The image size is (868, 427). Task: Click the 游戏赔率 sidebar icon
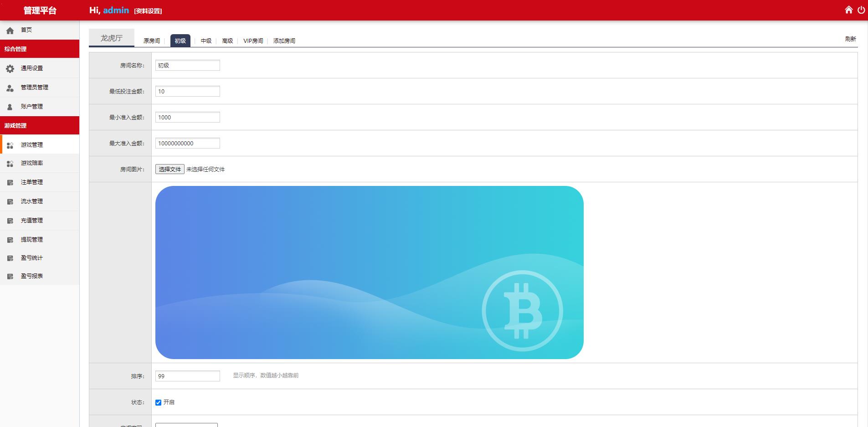(x=10, y=164)
